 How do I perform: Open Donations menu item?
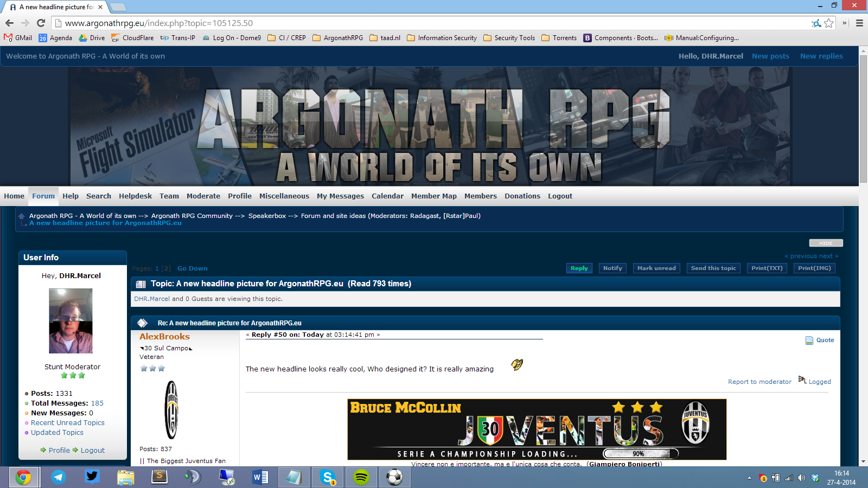pos(522,196)
